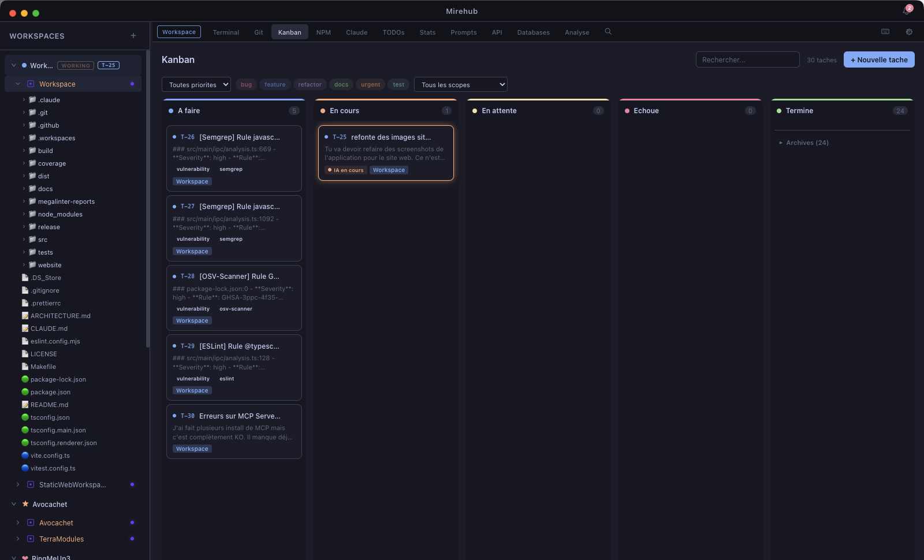Click the keyboard shortcuts icon
This screenshot has height=560, width=924.
(x=885, y=32)
